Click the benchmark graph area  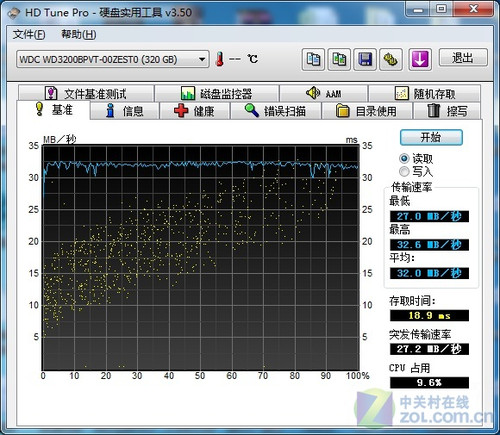click(x=200, y=257)
